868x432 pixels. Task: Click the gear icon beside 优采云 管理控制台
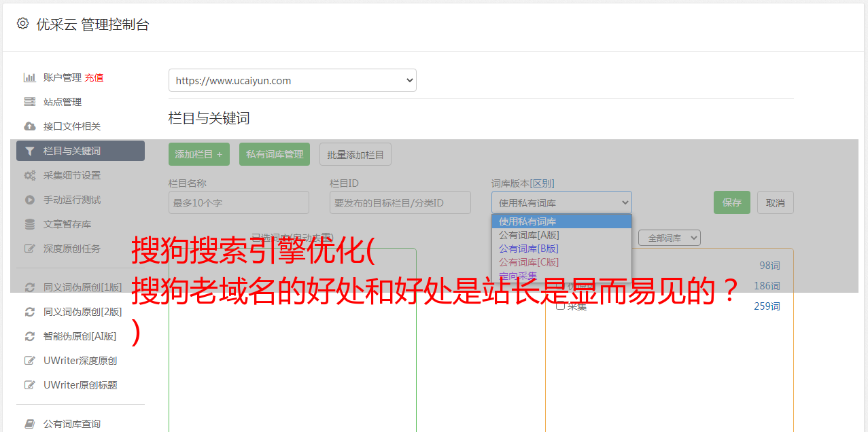pyautogui.click(x=22, y=24)
